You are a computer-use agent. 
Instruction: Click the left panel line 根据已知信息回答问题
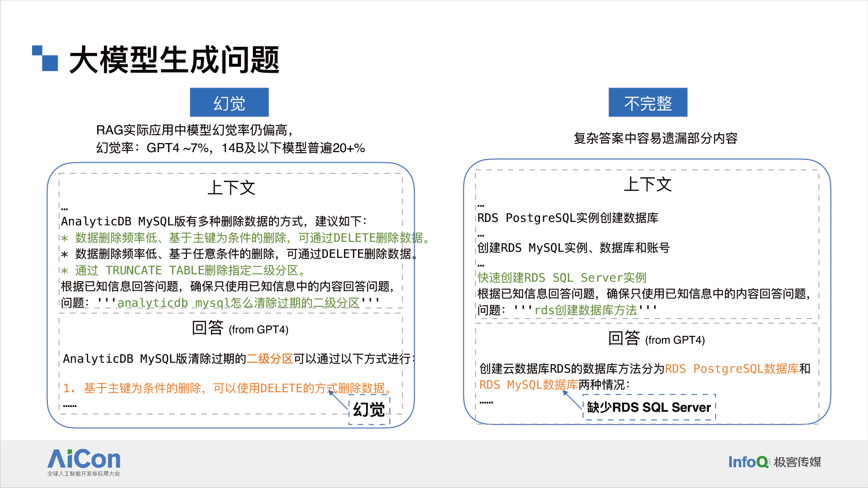click(x=228, y=286)
